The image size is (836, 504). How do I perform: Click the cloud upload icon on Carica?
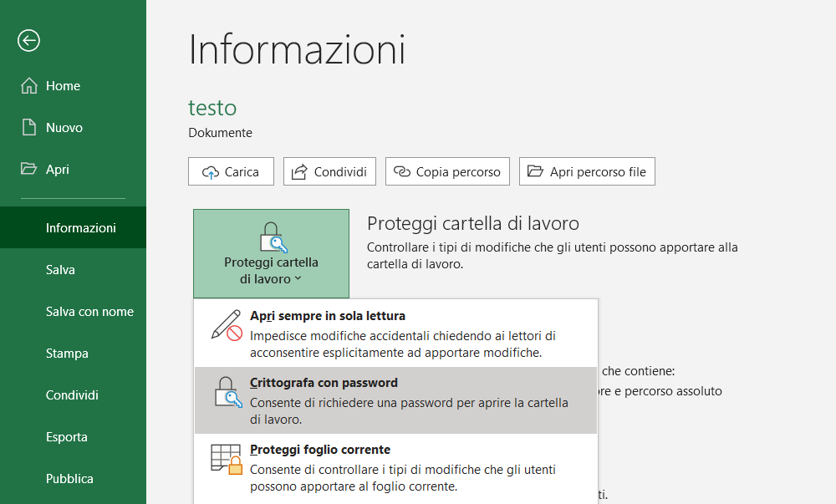pos(211,172)
